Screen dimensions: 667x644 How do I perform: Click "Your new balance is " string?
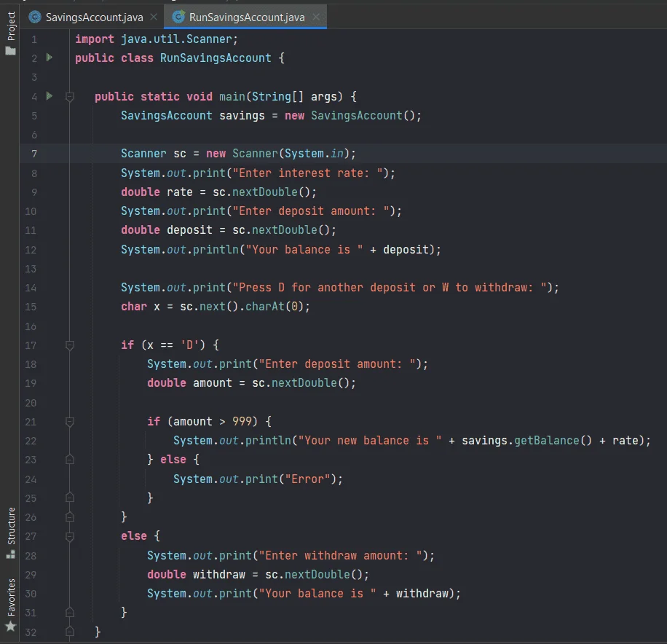[370, 441]
